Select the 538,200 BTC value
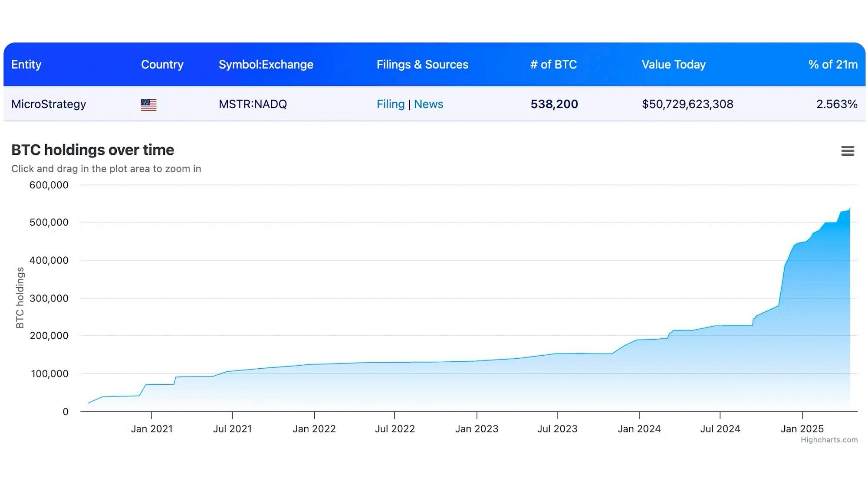 [x=554, y=104]
